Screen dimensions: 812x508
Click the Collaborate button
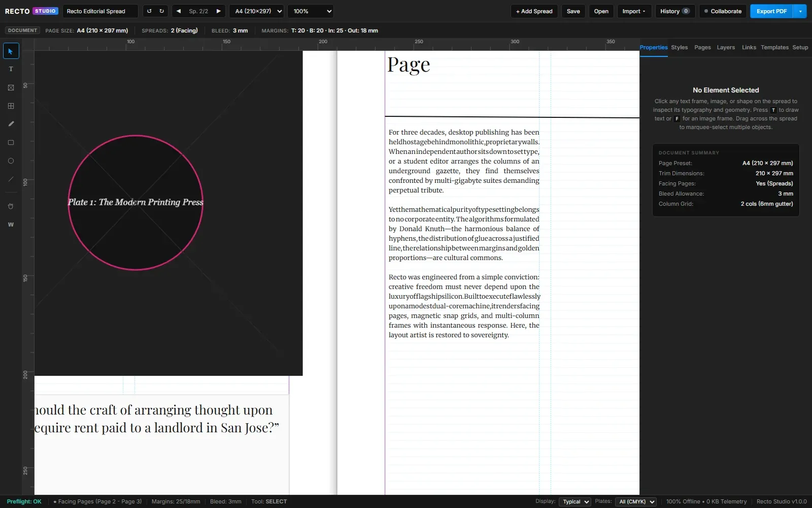(723, 11)
